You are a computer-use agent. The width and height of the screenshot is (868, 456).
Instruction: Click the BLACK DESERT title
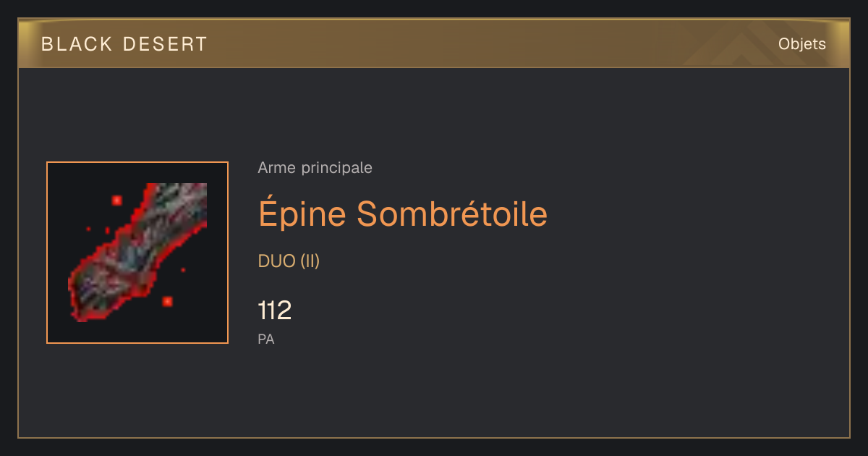pyautogui.click(x=124, y=44)
